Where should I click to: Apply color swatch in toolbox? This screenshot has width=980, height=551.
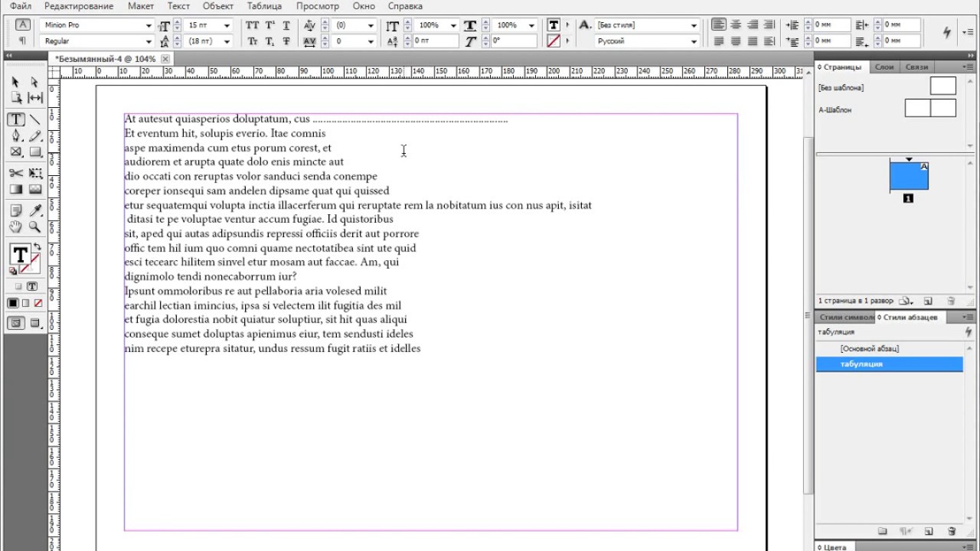point(13,304)
